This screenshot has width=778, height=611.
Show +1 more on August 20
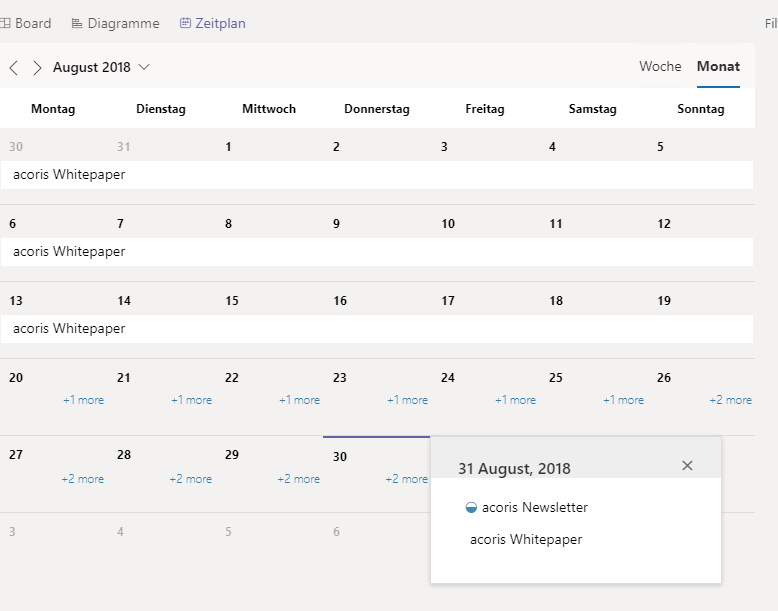[83, 400]
